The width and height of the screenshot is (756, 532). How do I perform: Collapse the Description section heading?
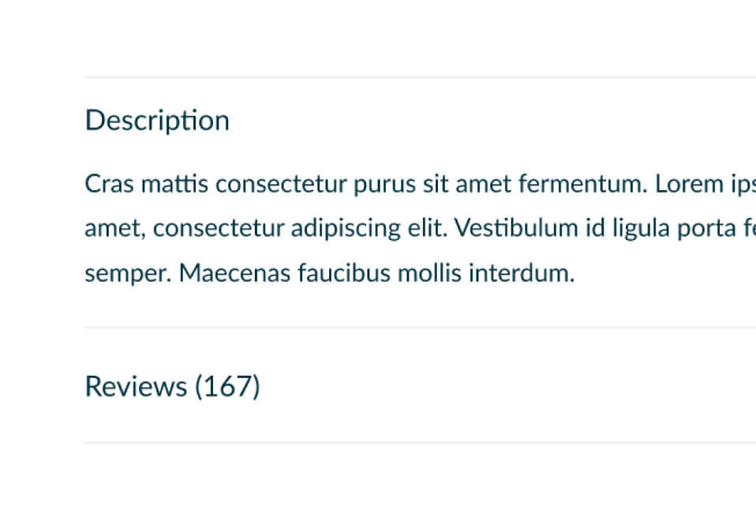(x=157, y=121)
